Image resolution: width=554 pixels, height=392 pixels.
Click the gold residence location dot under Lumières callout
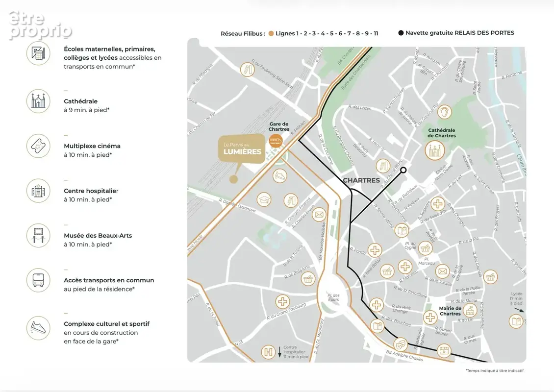(x=233, y=179)
